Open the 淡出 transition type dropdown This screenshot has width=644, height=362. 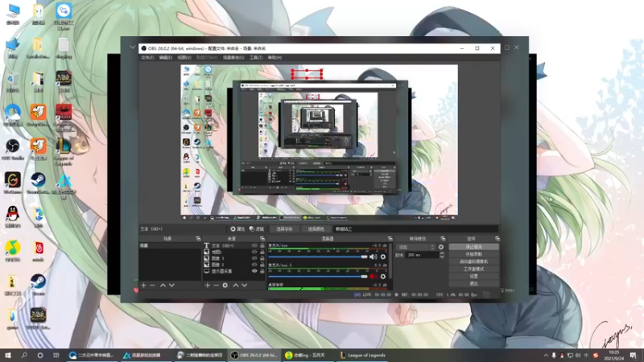[415, 247]
